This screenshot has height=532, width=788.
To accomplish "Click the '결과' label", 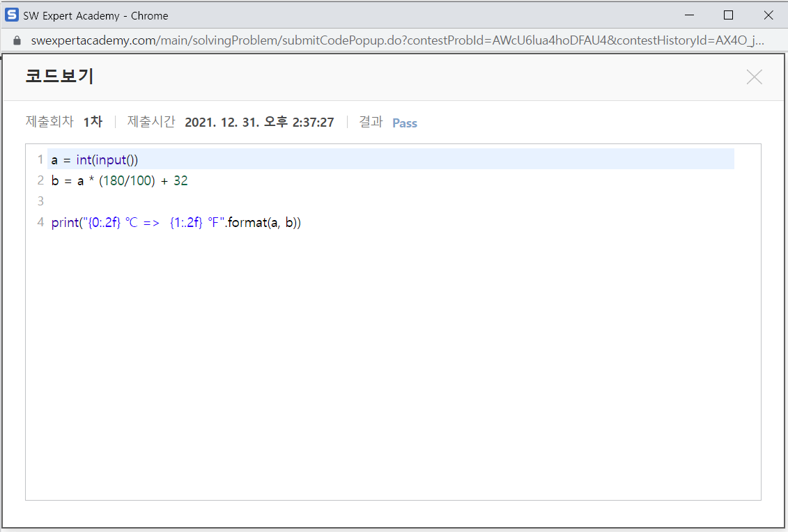I will click(x=371, y=122).
